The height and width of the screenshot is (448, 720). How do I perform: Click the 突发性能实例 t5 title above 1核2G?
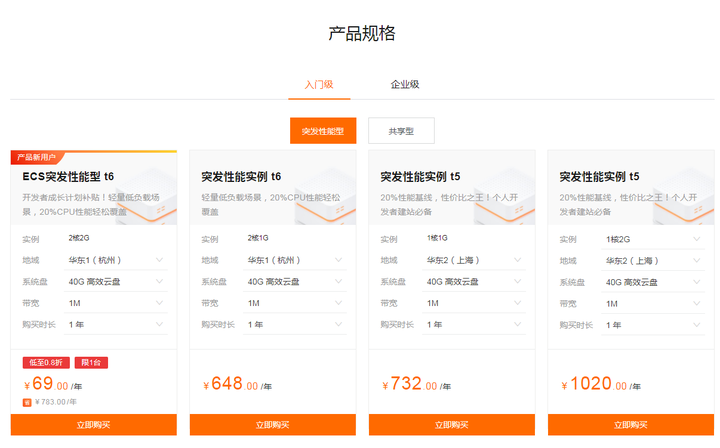pos(599,177)
